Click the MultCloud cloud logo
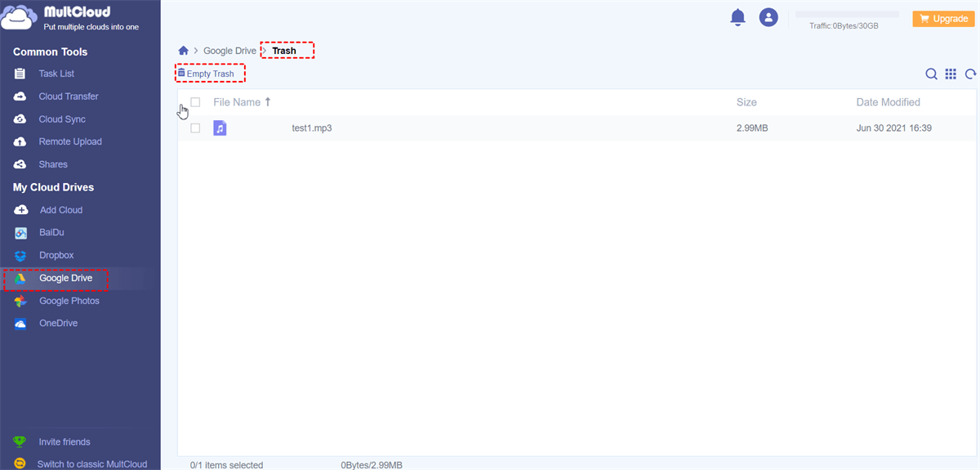This screenshot has height=470, width=980. tap(20, 18)
